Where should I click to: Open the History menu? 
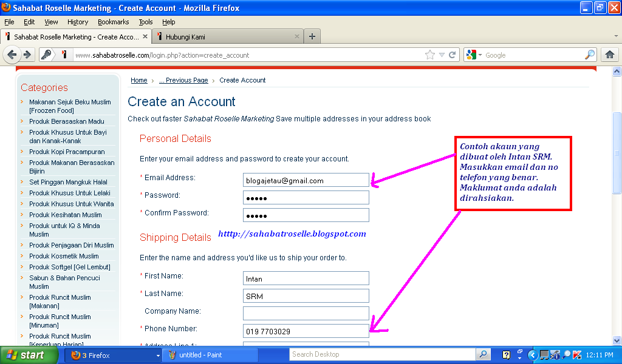(78, 22)
